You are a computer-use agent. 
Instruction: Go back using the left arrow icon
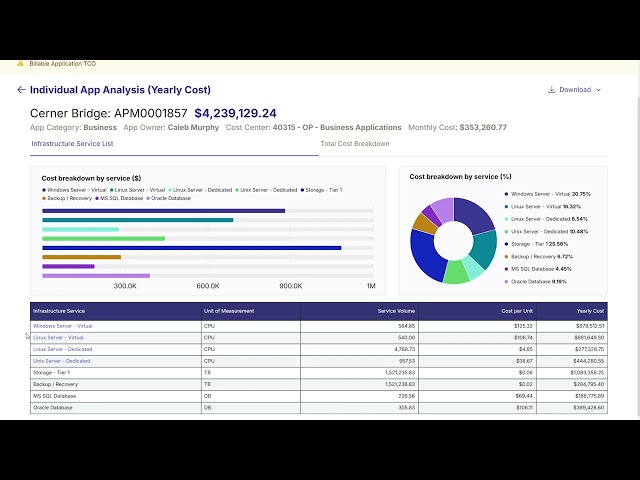(x=21, y=90)
